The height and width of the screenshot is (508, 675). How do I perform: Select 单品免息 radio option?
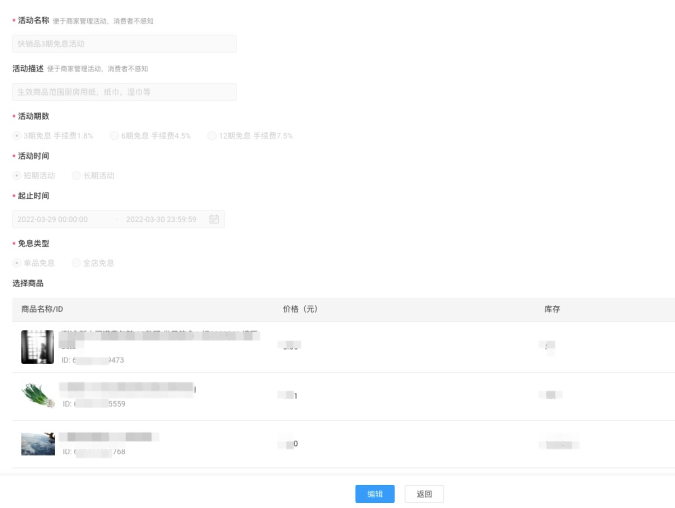coord(17,263)
